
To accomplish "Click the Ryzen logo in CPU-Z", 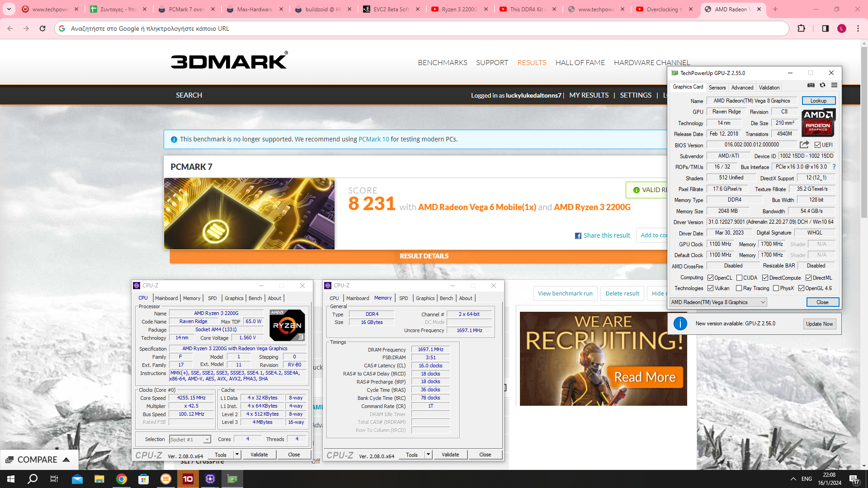I will (288, 325).
